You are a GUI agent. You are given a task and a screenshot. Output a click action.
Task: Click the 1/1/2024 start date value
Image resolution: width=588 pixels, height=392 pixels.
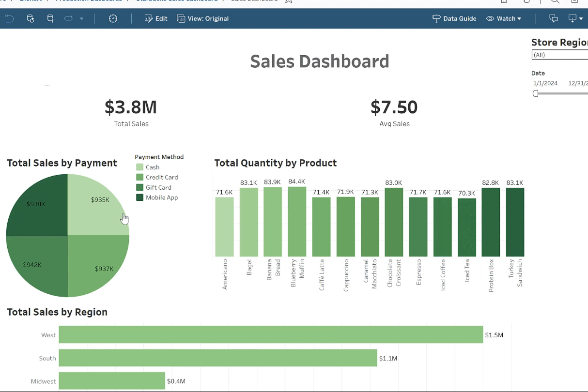[x=545, y=83]
